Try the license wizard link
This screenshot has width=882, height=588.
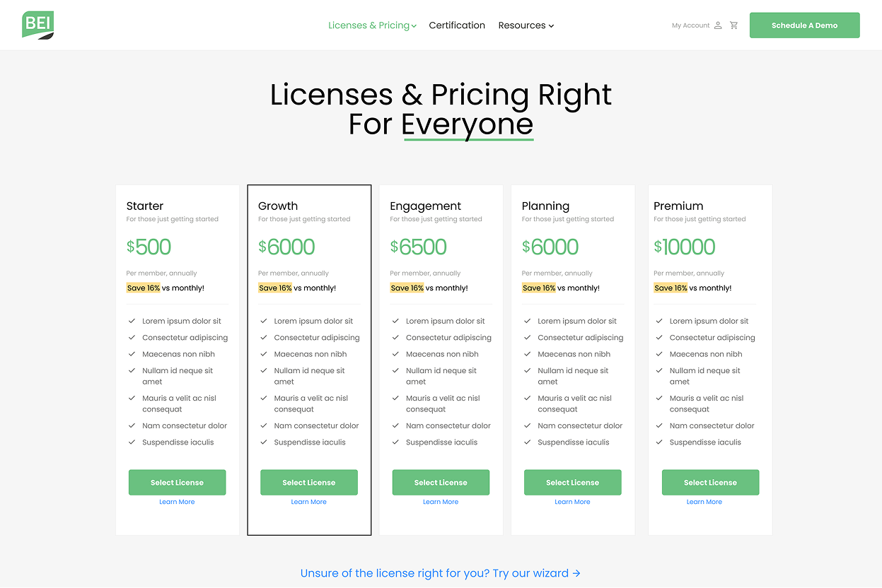[x=441, y=573]
